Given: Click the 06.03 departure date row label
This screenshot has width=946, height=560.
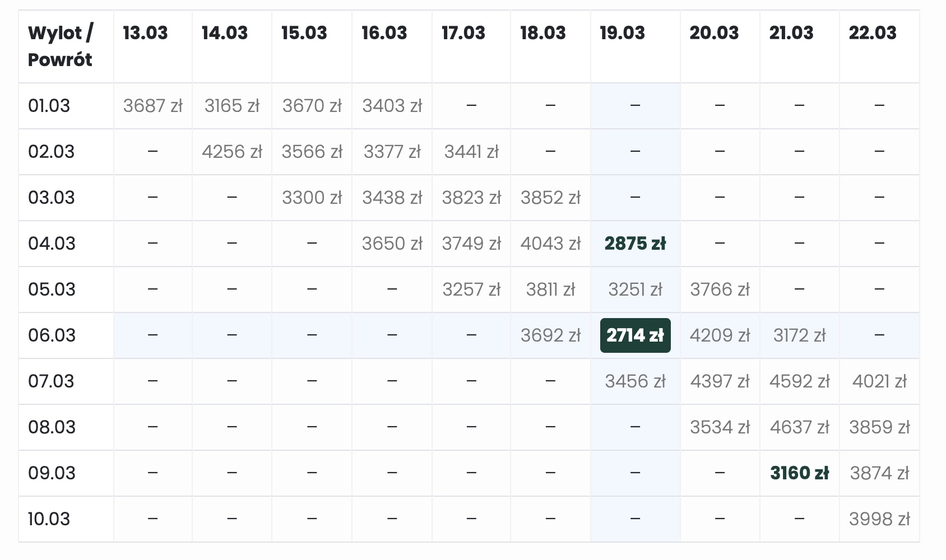Looking at the screenshot, I should coord(52,335).
